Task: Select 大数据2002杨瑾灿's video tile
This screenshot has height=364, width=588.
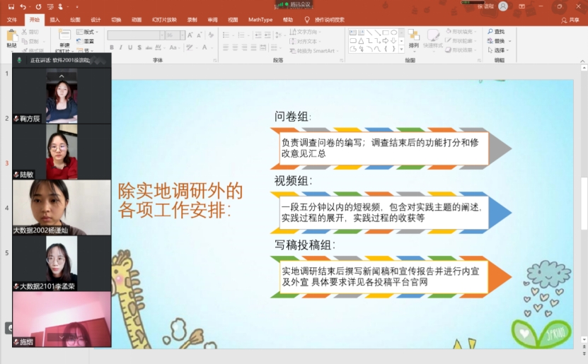Action: click(x=62, y=208)
